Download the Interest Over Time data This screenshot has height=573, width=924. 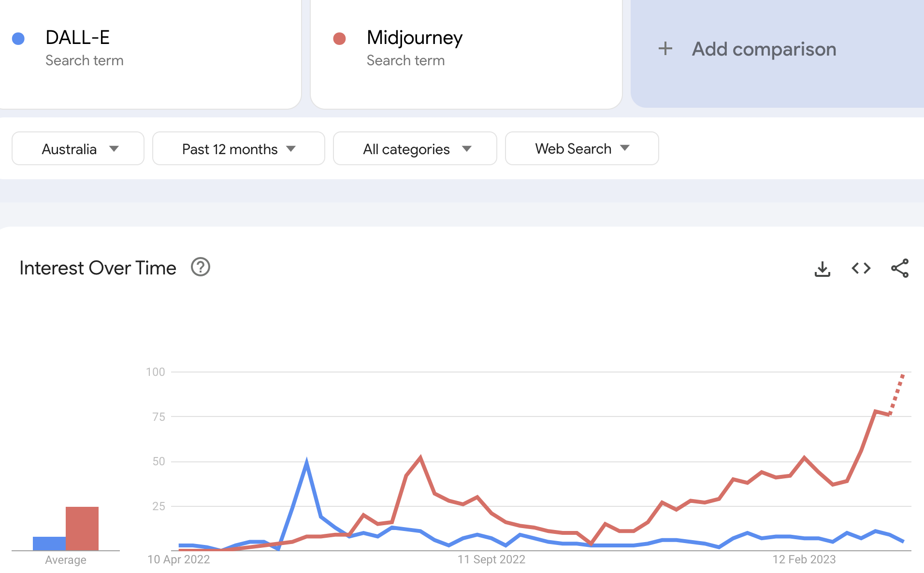click(822, 269)
